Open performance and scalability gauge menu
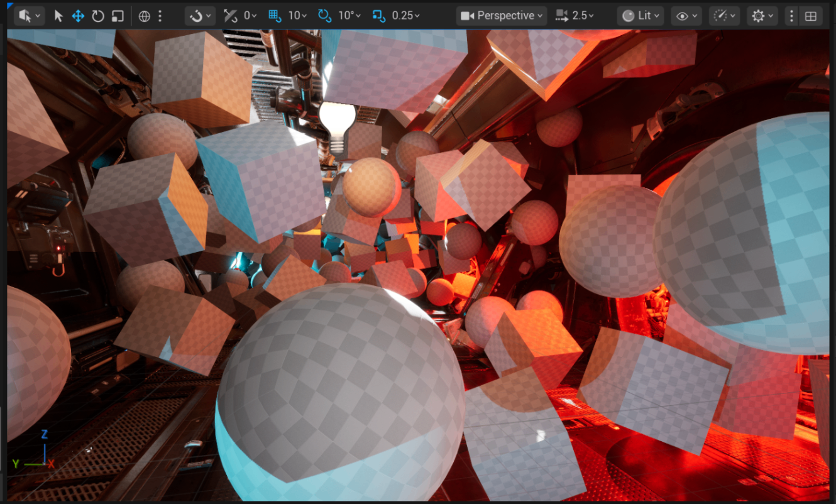Screen dimensions: 836x504 tap(724, 16)
